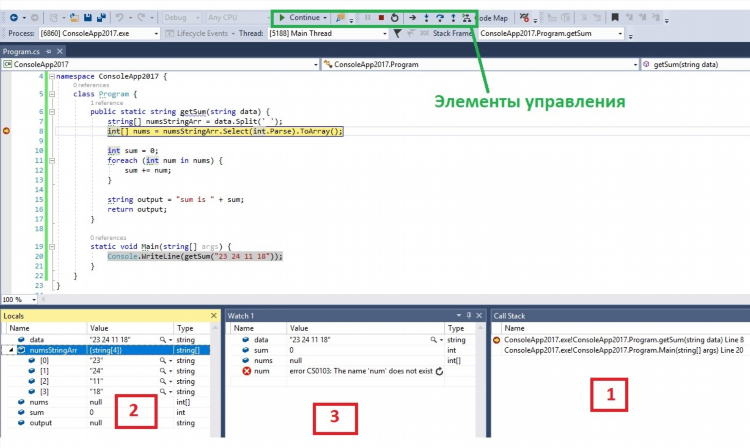Click the disable breakpoints icon in toolbar

pyautogui.click(x=524, y=18)
